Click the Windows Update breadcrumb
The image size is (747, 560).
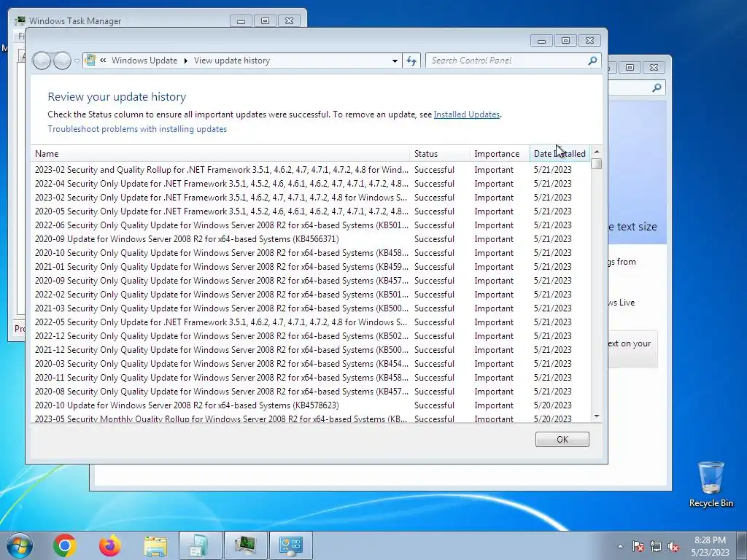144,61
